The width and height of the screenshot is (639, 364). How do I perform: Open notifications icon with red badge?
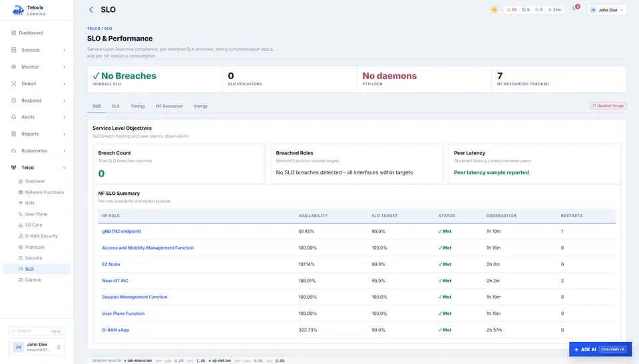pos(575,8)
